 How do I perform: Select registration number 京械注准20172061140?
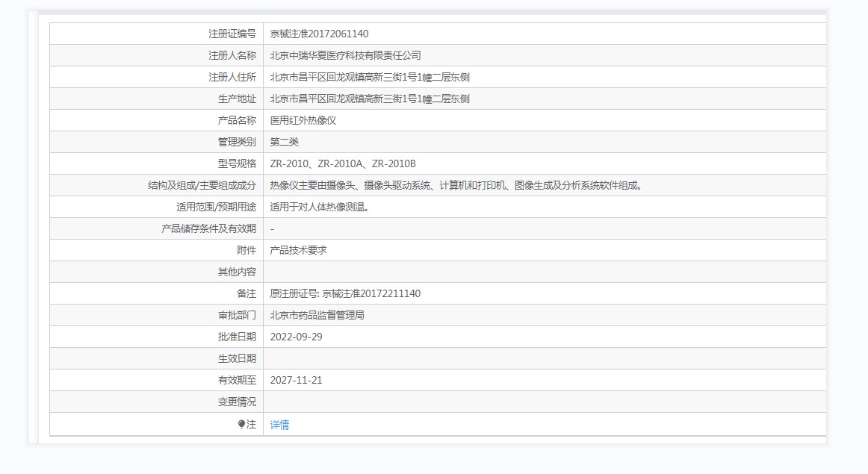[x=320, y=34]
